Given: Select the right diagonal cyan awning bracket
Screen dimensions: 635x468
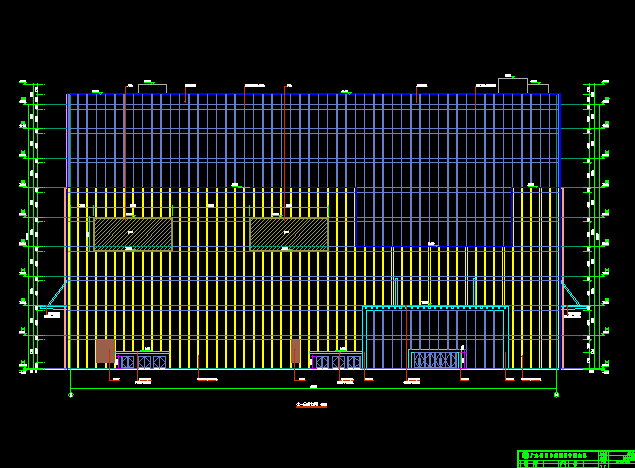Looking at the screenshot, I should (x=573, y=294).
